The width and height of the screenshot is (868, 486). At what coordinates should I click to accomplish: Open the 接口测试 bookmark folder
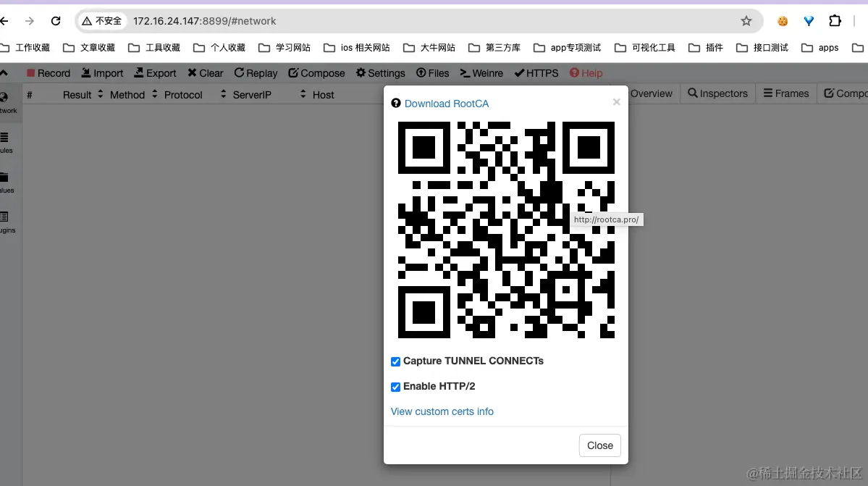pyautogui.click(x=762, y=48)
